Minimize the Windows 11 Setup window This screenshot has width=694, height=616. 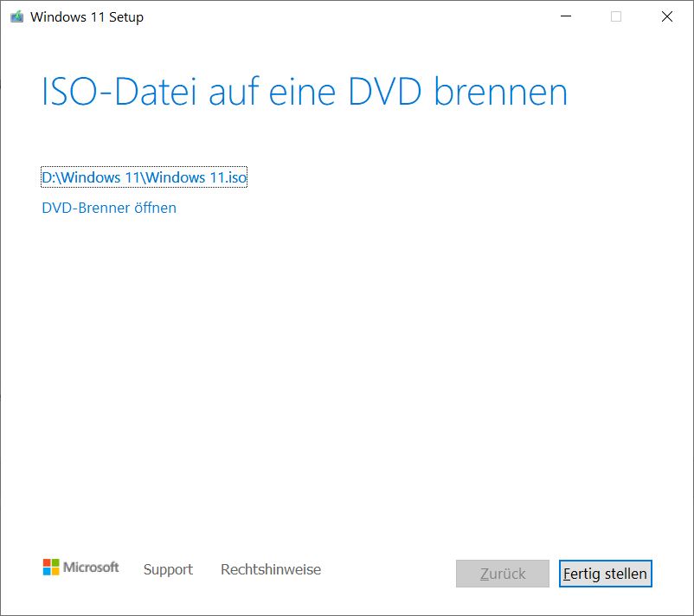tap(566, 16)
